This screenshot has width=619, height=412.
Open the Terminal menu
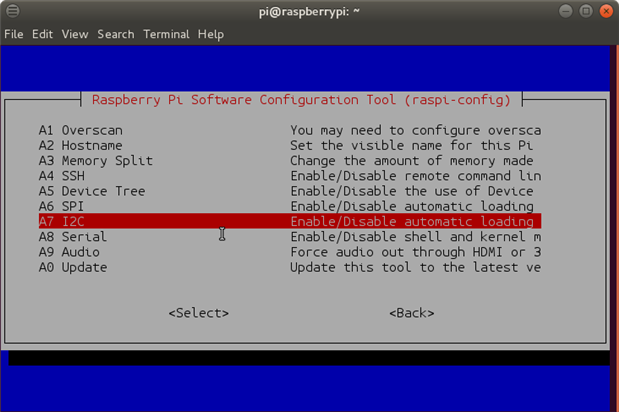click(166, 34)
